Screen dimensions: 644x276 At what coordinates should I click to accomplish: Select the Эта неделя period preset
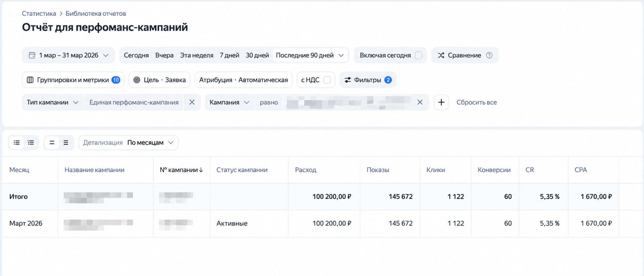click(197, 55)
